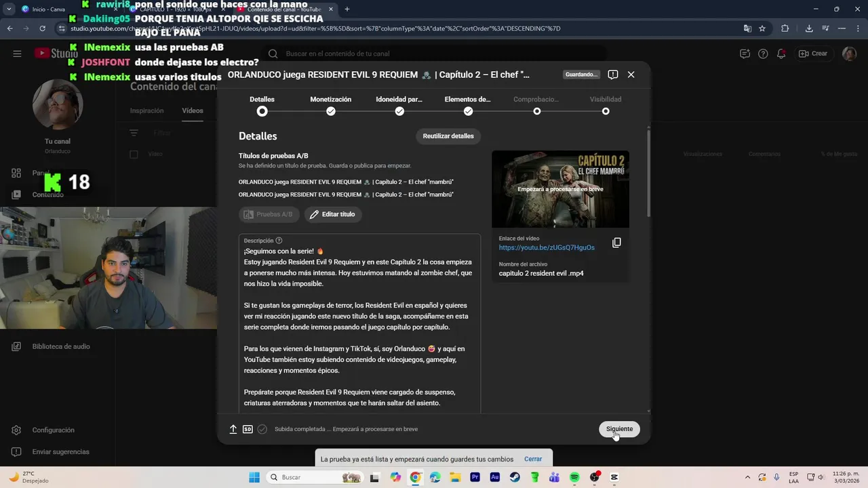Image resolution: width=868 pixels, height=488 pixels.
Task: Open Enviar sugerencias in sidebar
Action: point(60,451)
